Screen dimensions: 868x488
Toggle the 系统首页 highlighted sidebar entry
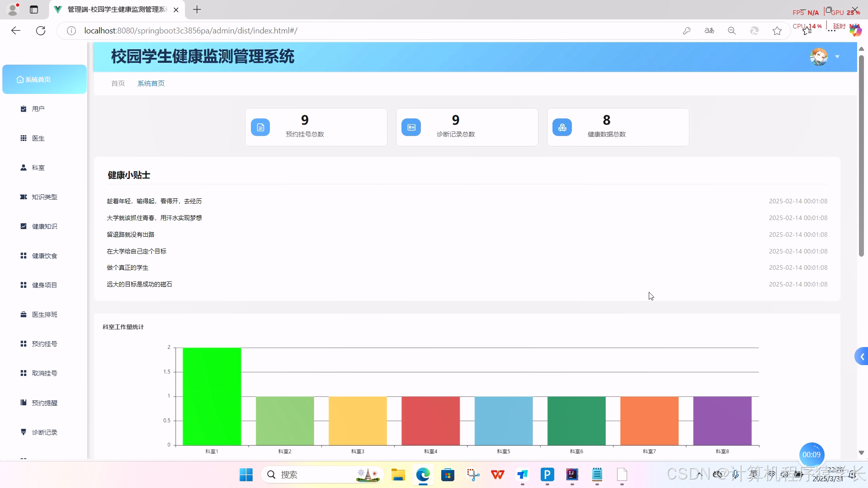coord(44,79)
